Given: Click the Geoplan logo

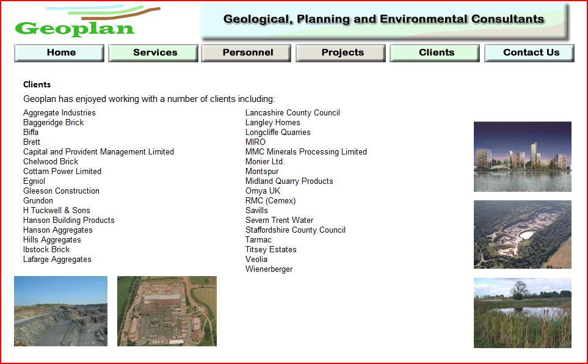Looking at the screenshot, I should pos(87,21).
